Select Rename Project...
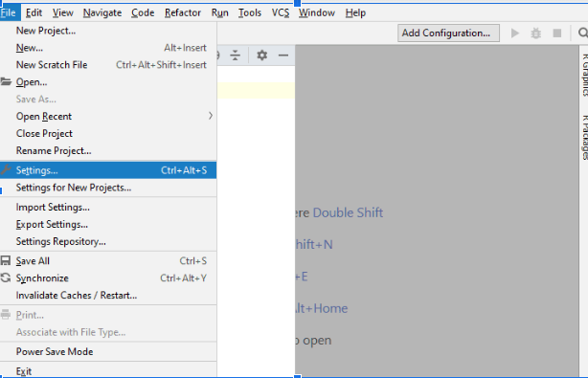The width and height of the screenshot is (588, 378). point(108,150)
